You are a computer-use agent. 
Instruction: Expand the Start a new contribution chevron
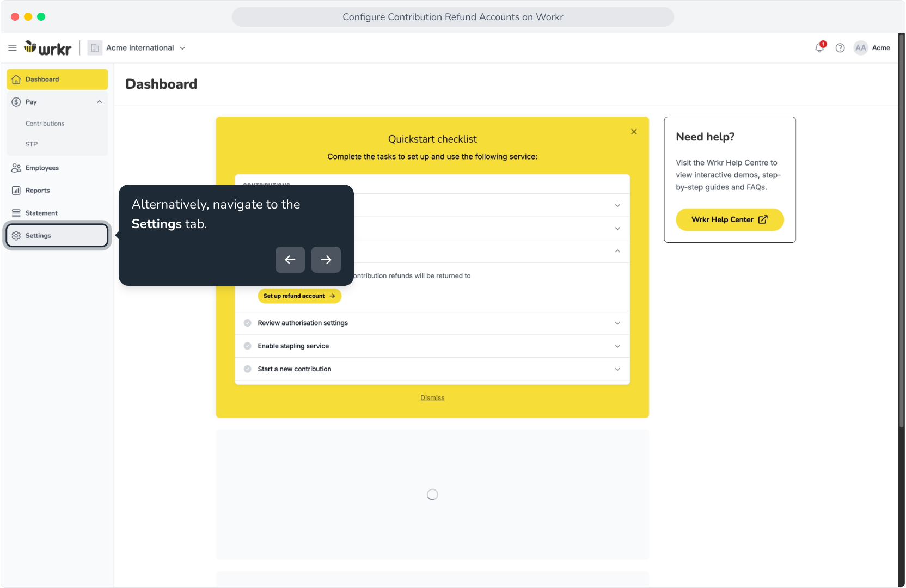[x=617, y=369]
